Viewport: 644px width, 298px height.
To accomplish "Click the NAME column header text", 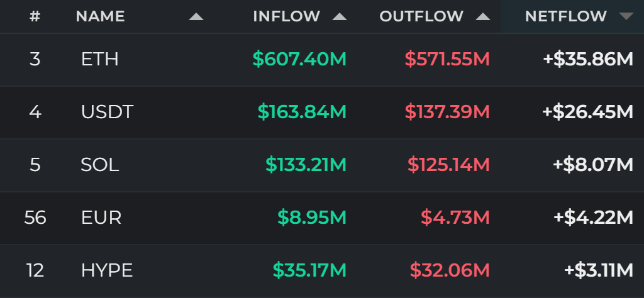I will coord(100,16).
